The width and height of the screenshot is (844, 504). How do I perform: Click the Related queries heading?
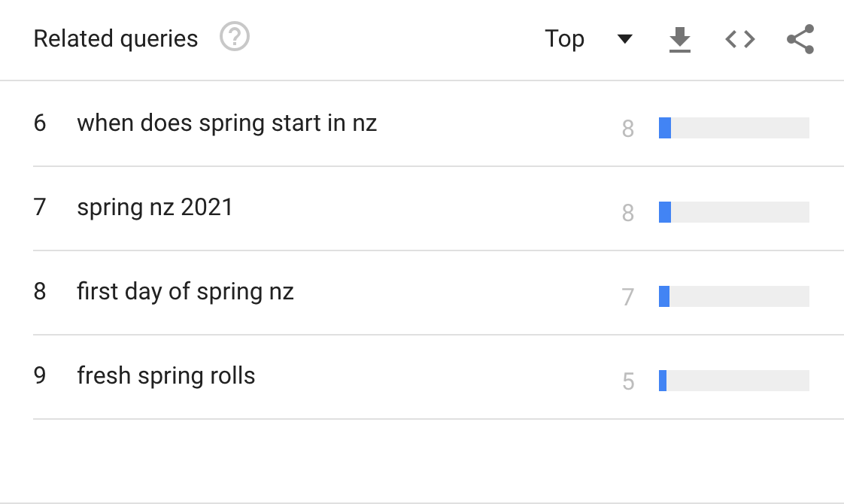click(116, 38)
